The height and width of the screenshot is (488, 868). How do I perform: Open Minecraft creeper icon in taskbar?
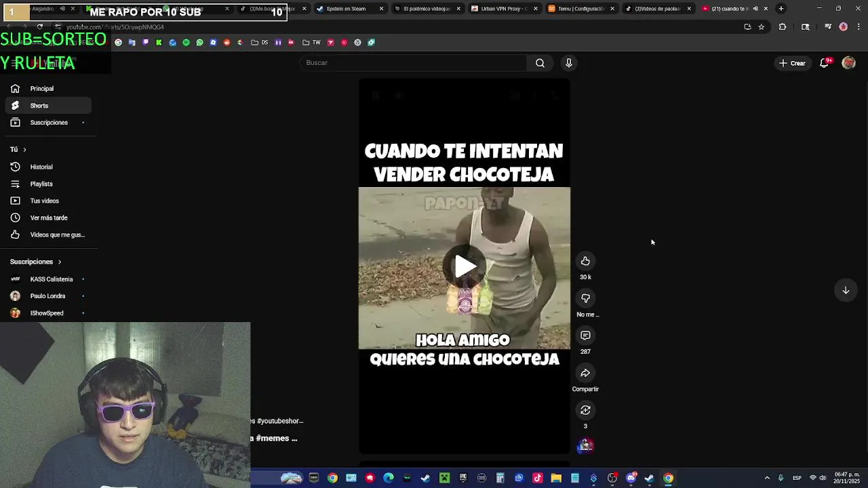pos(444,478)
